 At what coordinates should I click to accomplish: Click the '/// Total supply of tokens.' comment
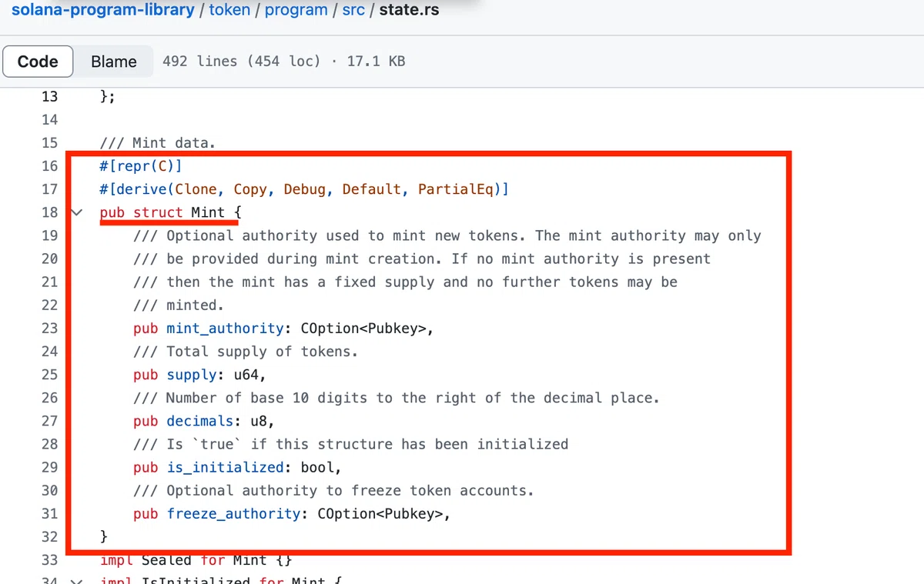tap(246, 351)
